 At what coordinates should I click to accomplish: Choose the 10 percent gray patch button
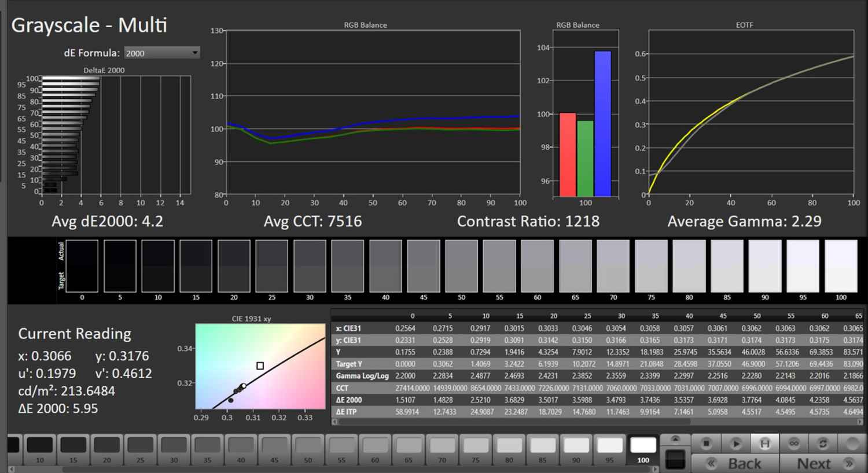pos(39,450)
